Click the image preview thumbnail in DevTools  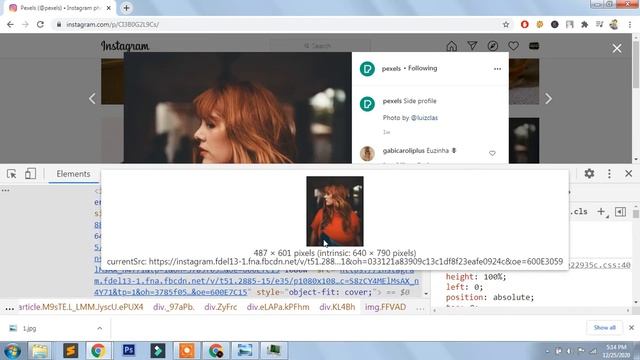[335, 211]
